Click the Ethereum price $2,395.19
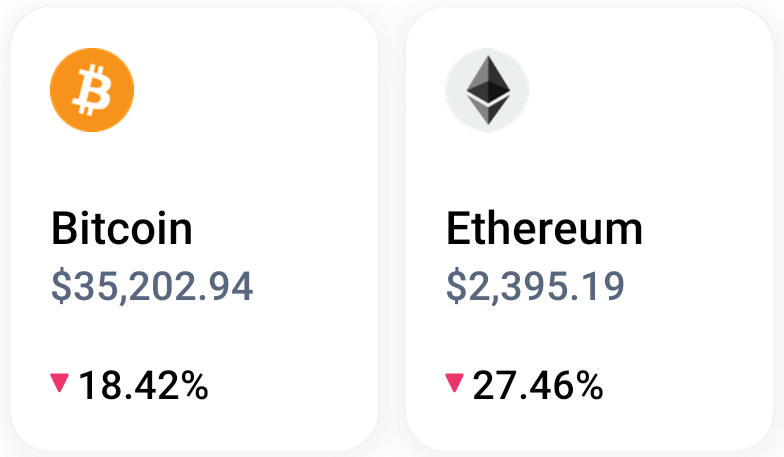The width and height of the screenshot is (784, 457). tap(535, 286)
